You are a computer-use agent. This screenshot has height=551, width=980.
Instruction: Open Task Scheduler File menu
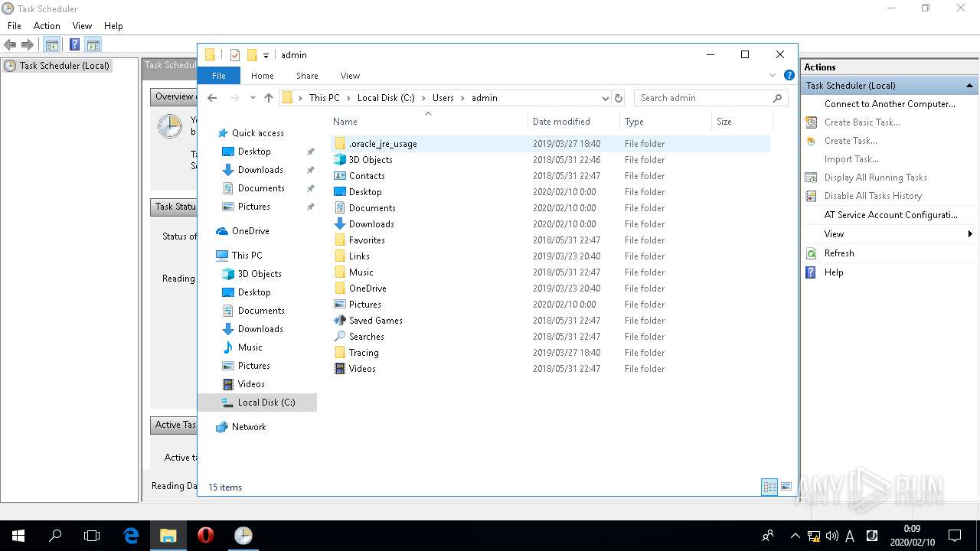(15, 26)
